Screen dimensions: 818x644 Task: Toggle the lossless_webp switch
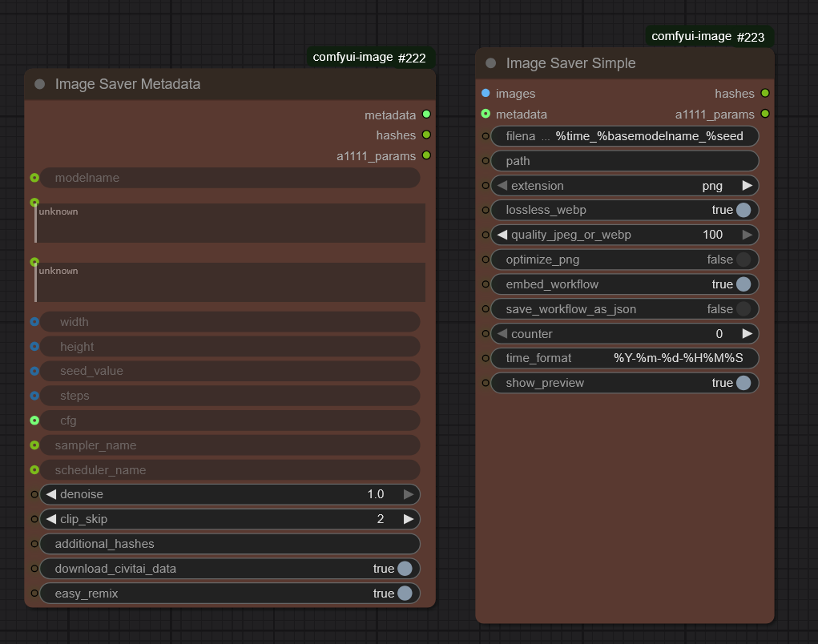tap(743, 210)
